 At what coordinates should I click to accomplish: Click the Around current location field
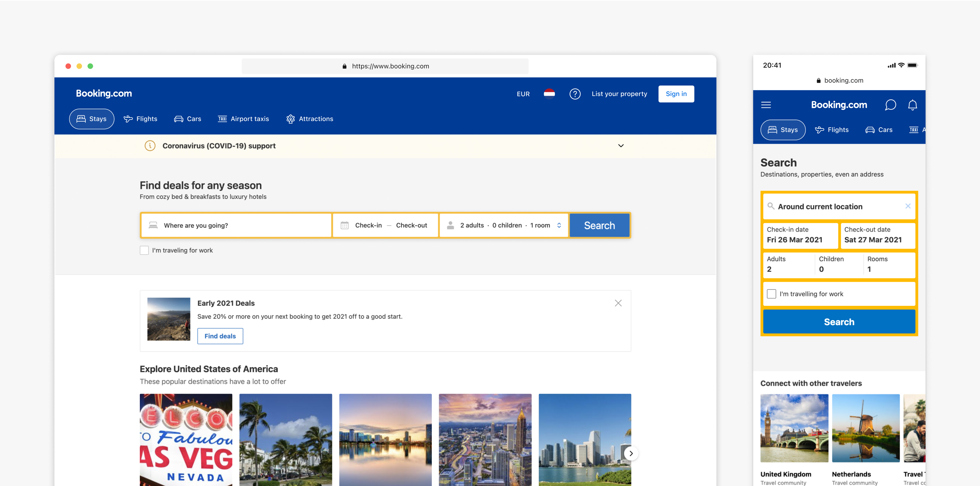(839, 206)
